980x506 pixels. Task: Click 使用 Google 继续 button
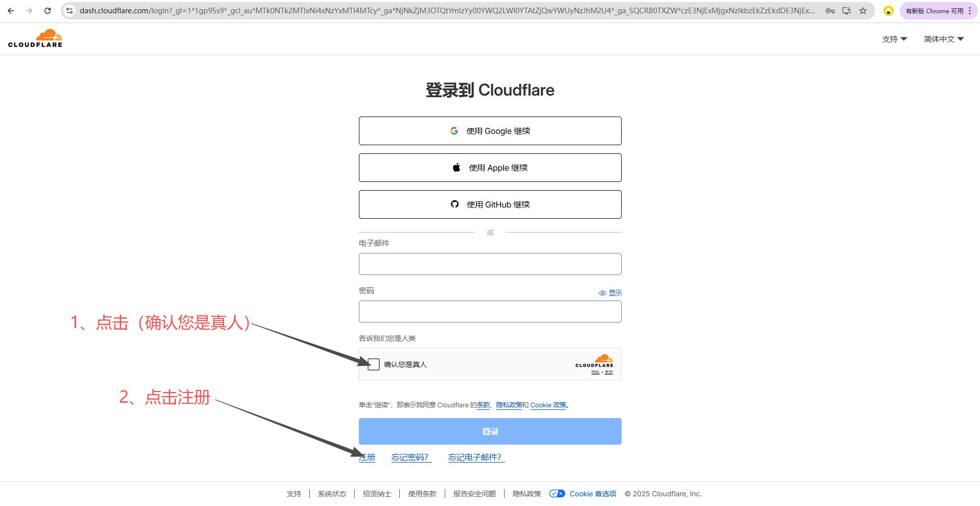pos(490,131)
